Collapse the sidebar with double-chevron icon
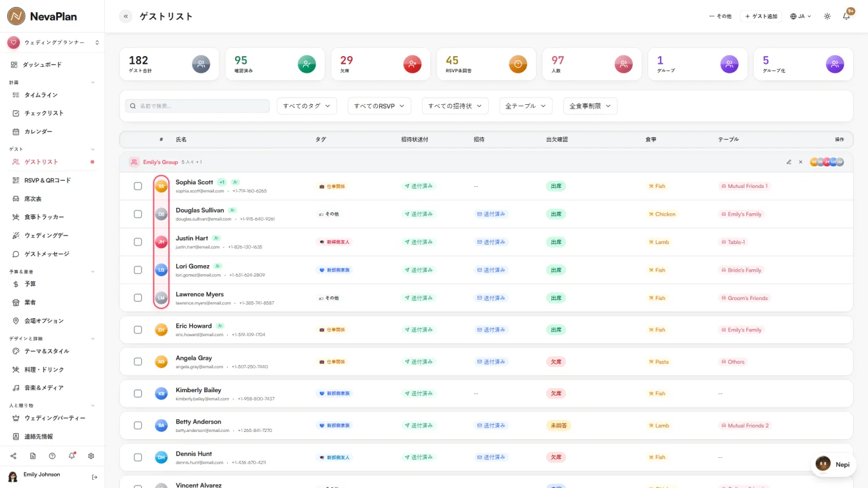 [125, 16]
